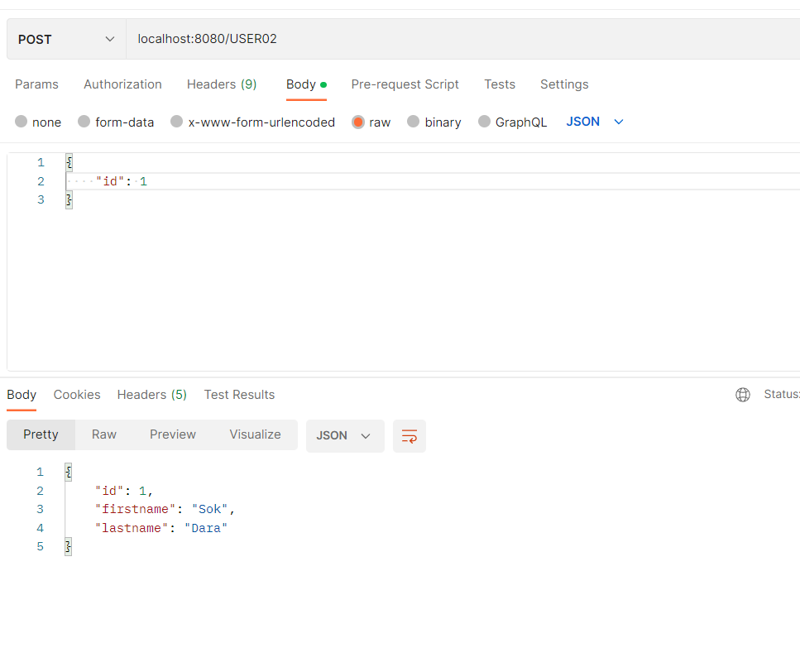Switch response view to Raw
The image size is (800, 672).
click(104, 434)
